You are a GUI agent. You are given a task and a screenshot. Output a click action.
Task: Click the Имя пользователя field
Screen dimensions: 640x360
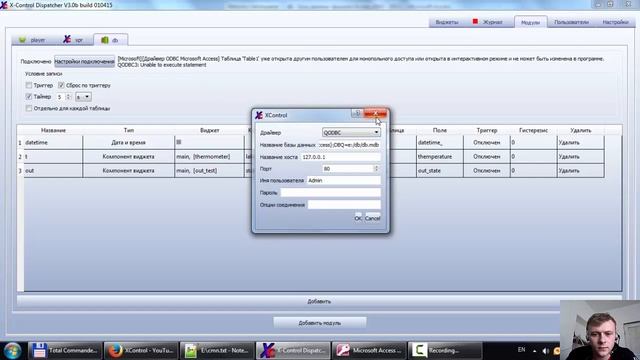click(x=344, y=180)
